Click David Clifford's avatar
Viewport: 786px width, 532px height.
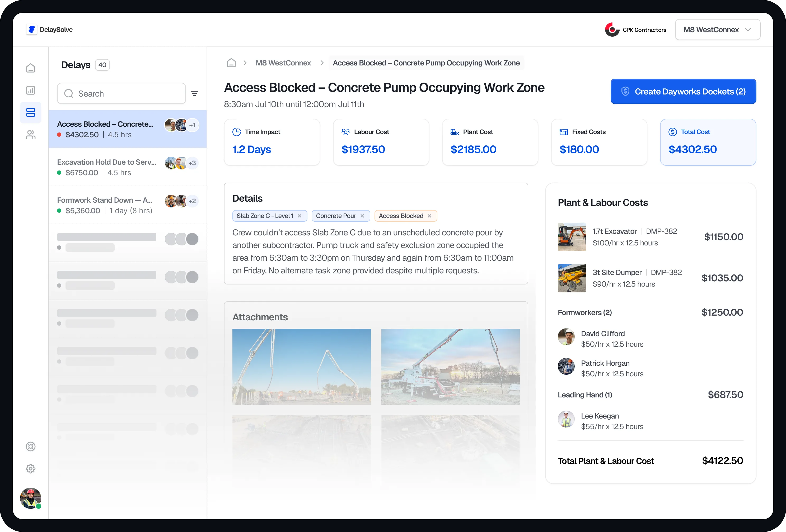pos(566,337)
